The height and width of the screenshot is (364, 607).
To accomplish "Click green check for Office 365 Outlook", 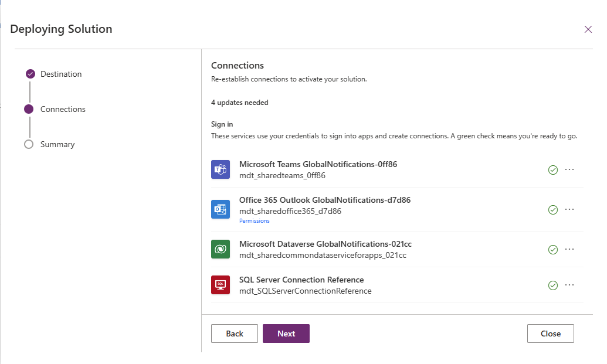I will pos(553,210).
